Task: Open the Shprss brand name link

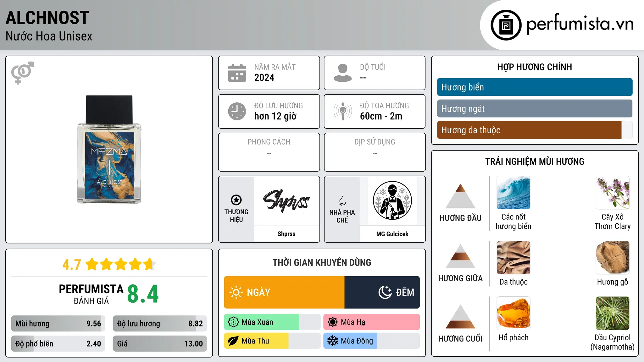Action: [x=286, y=234]
